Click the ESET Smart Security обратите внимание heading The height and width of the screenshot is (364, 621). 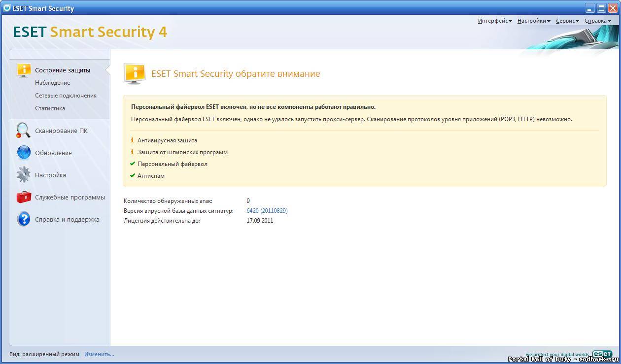[x=236, y=74]
